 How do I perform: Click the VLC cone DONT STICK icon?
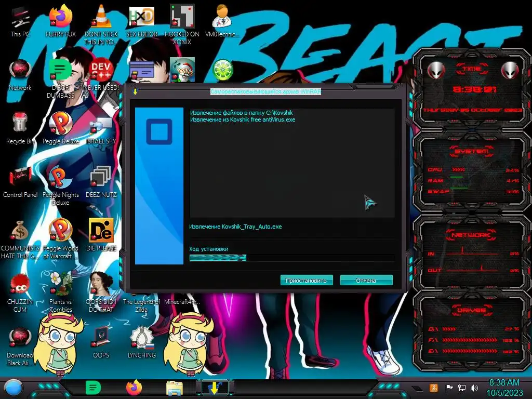coord(101,24)
